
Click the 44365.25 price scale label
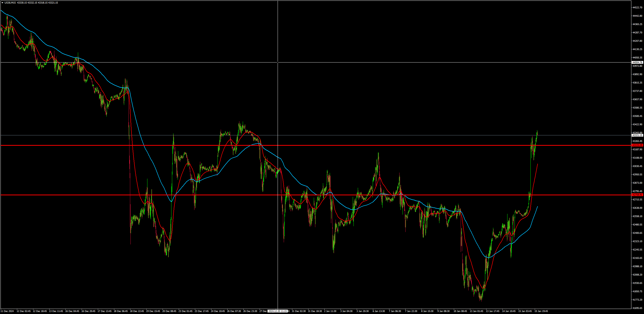[637, 24]
